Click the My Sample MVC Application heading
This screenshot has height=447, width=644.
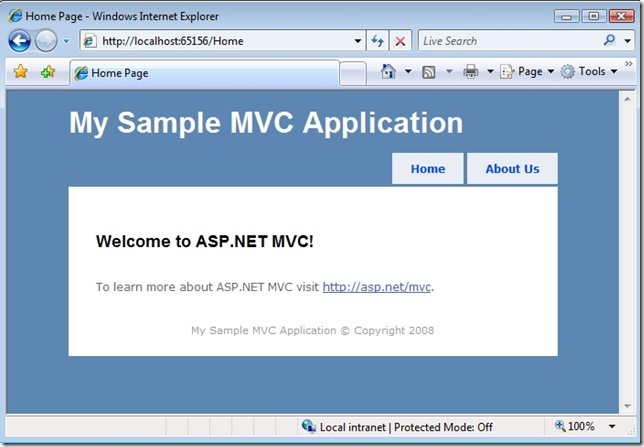pos(266,122)
